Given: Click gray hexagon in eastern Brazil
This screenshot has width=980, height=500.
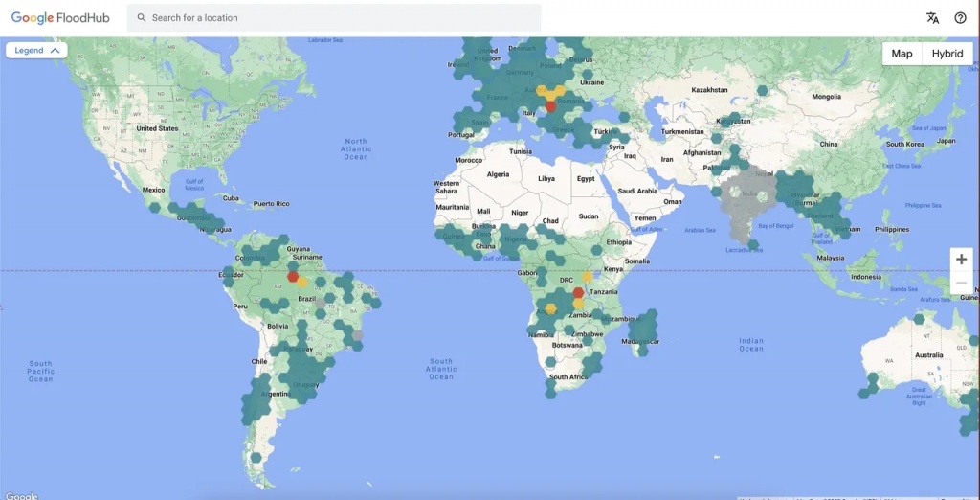Looking at the screenshot, I should (358, 335).
